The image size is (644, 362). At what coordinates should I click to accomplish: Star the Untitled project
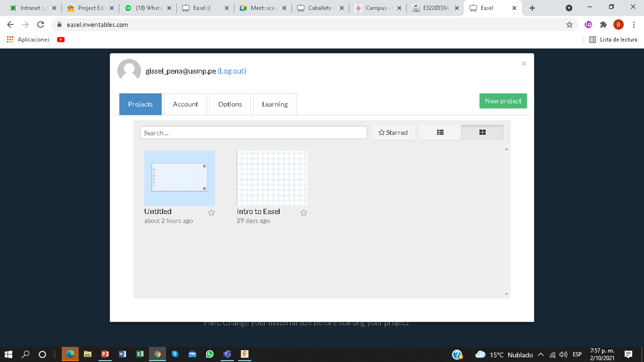pos(211,213)
